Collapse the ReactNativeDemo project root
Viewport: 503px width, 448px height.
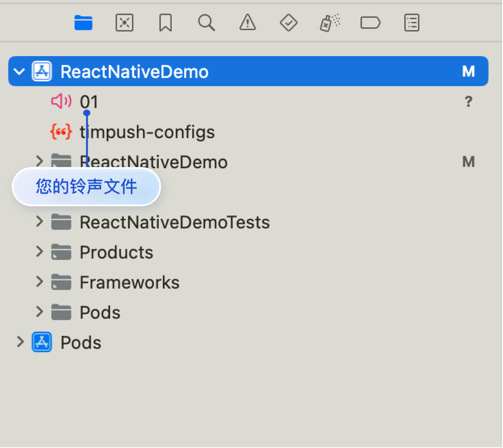[19, 71]
